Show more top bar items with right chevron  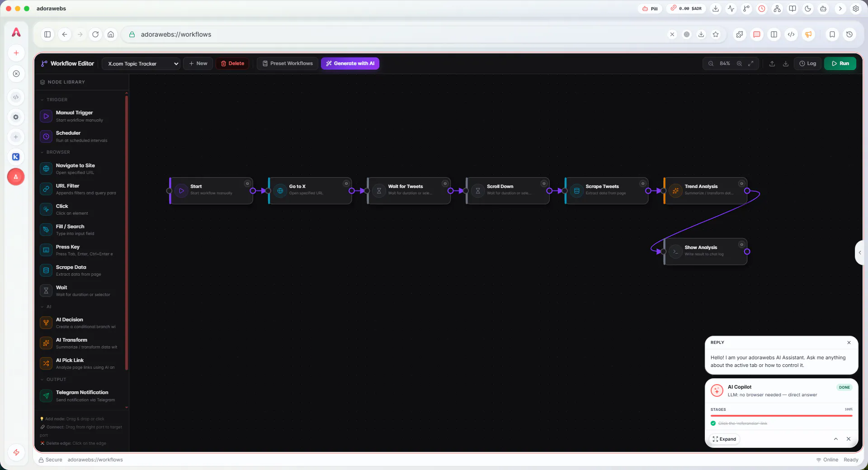(x=840, y=9)
